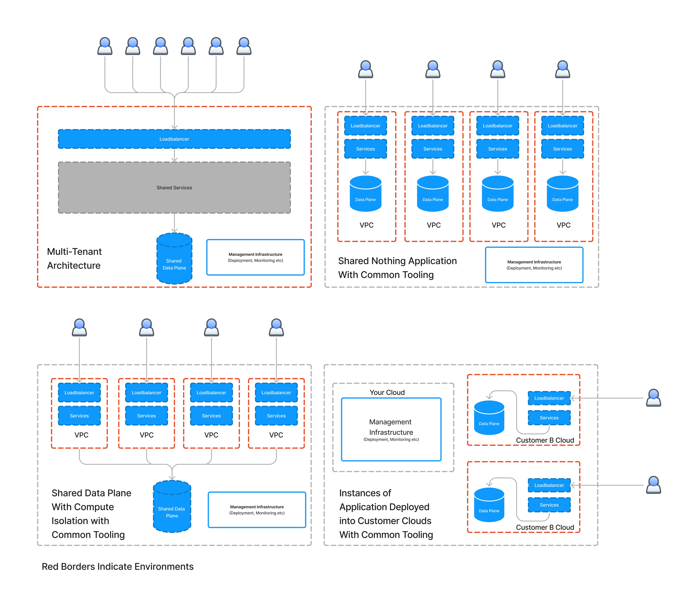
Task: Click the wide Loadbalancer bar in Multi-Tenant
Action: point(174,139)
